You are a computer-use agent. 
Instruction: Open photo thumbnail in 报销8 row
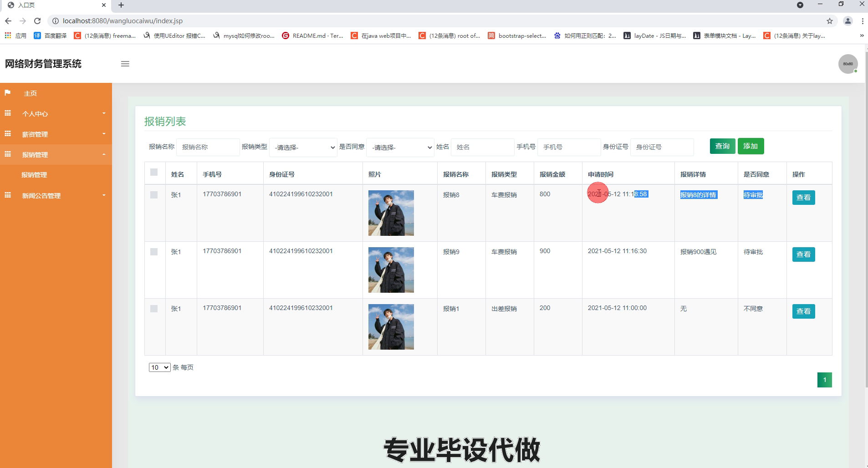tap(391, 213)
